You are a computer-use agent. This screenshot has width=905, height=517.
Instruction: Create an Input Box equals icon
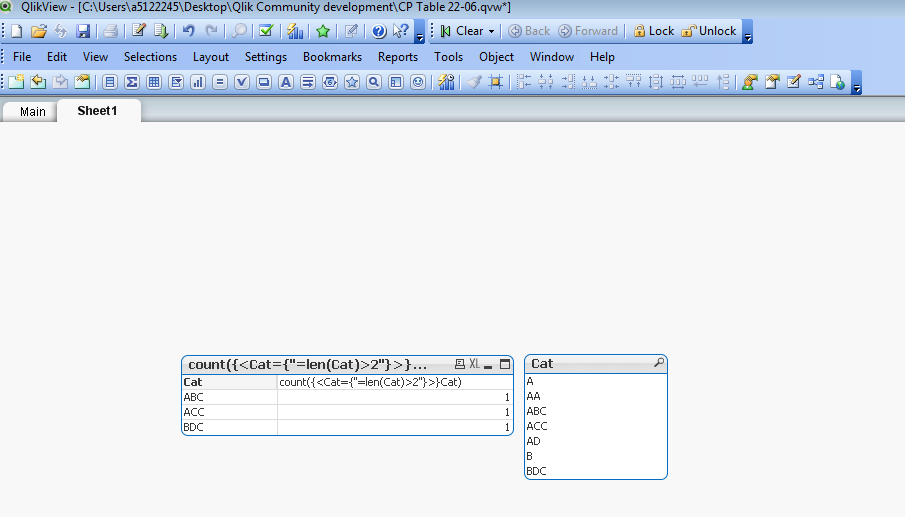pos(220,82)
